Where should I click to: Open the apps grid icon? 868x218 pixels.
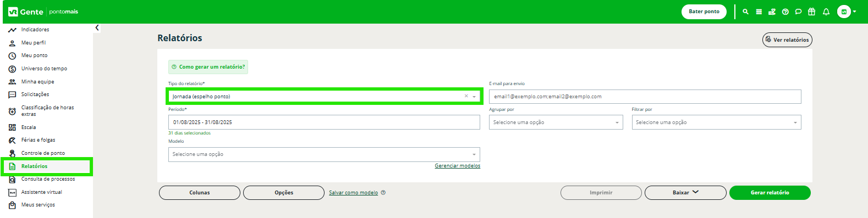(x=759, y=12)
